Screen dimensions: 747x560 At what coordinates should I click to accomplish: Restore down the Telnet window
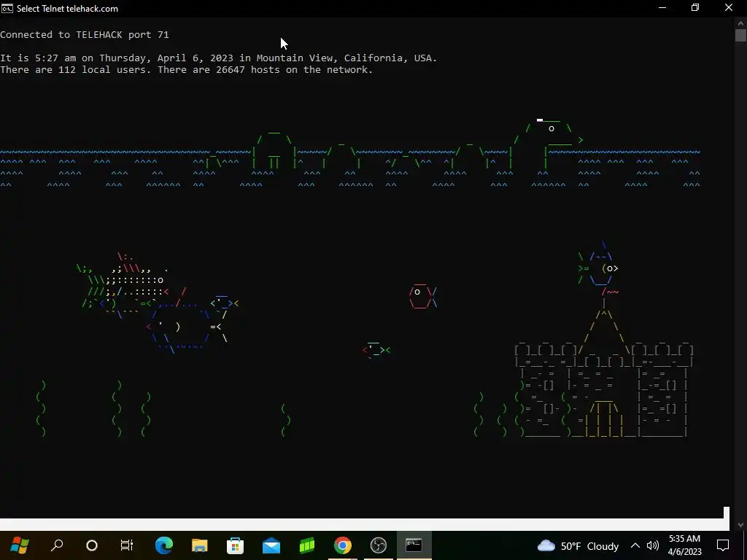pyautogui.click(x=695, y=7)
